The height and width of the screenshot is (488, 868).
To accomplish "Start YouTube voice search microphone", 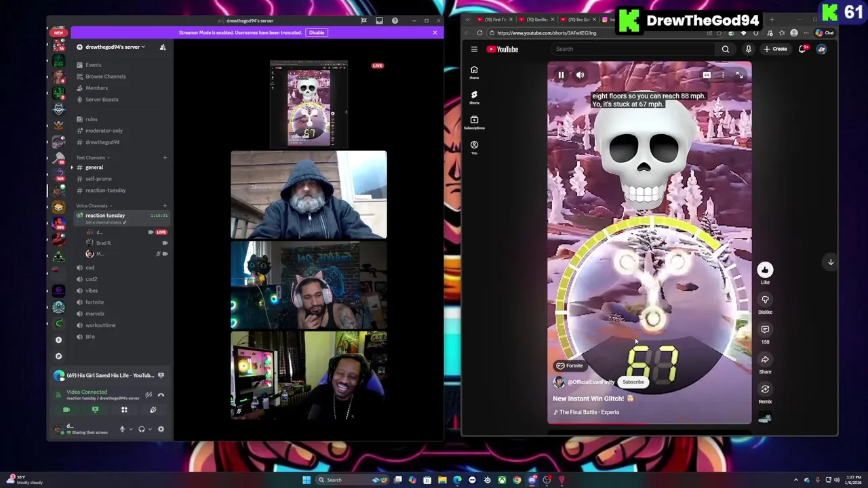I will pos(749,49).
